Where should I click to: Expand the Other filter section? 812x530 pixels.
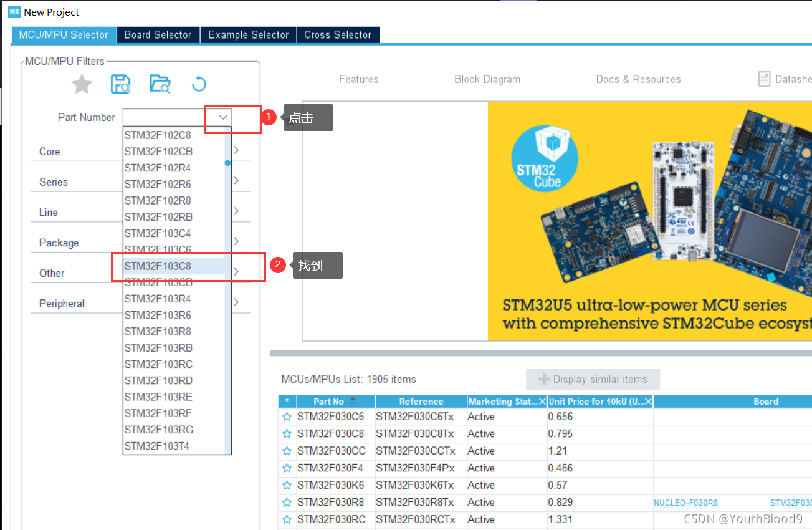tap(236, 272)
